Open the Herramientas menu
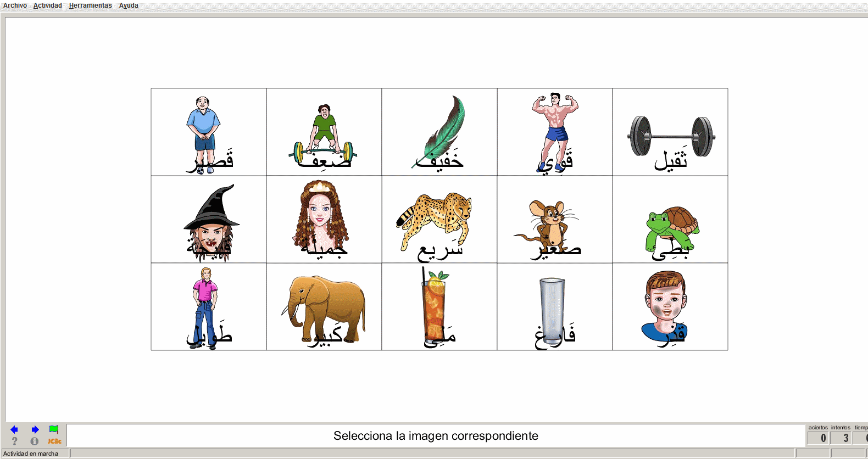868x459 pixels. (91, 5)
